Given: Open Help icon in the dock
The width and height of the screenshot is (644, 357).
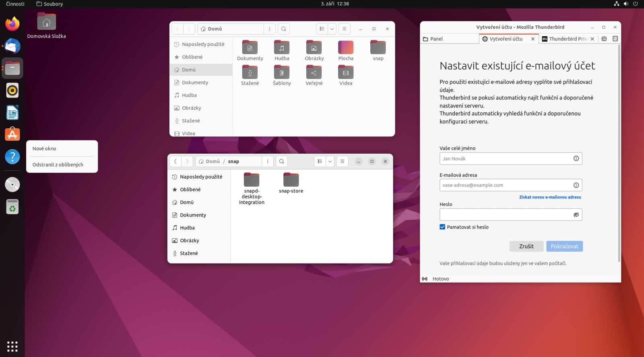Looking at the screenshot, I should [x=12, y=157].
